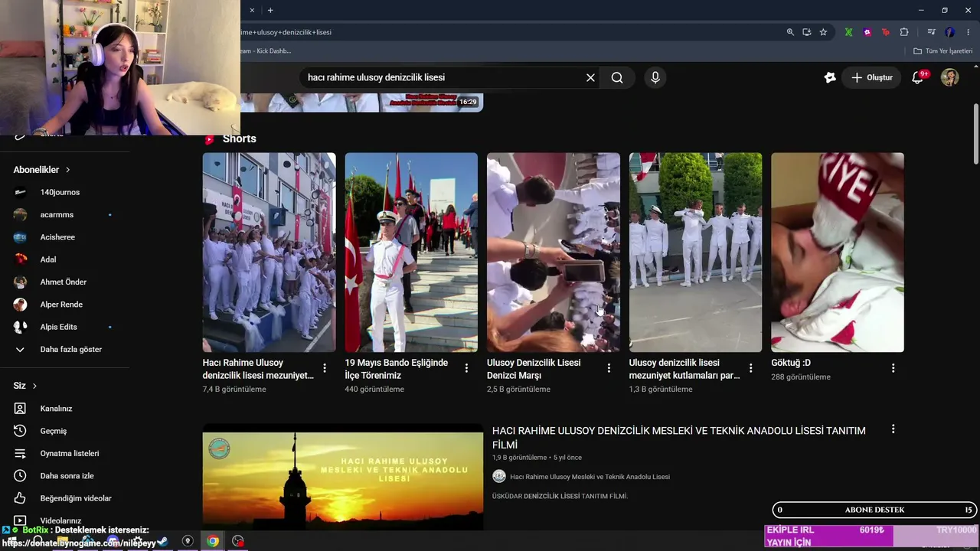Image resolution: width=980 pixels, height=551 pixels.
Task: Click the 16:29 video thumbnail at top
Action: [361, 103]
